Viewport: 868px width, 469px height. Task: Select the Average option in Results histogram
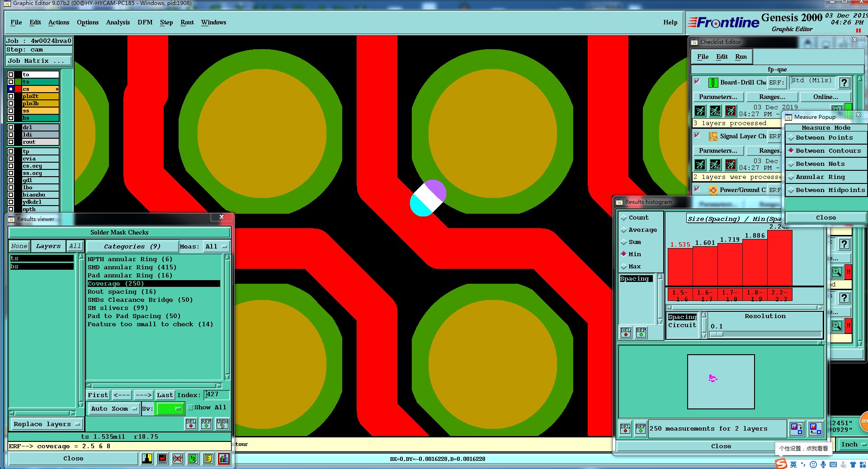639,230
